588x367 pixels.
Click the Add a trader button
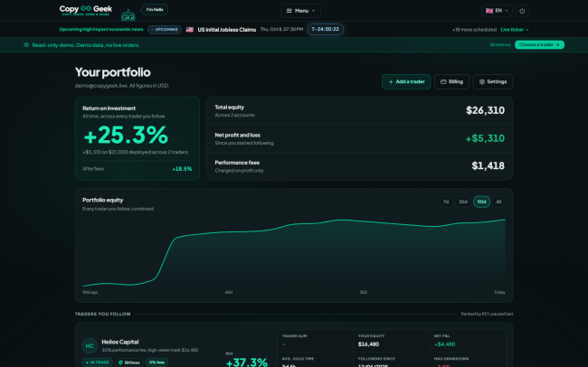[406, 81]
